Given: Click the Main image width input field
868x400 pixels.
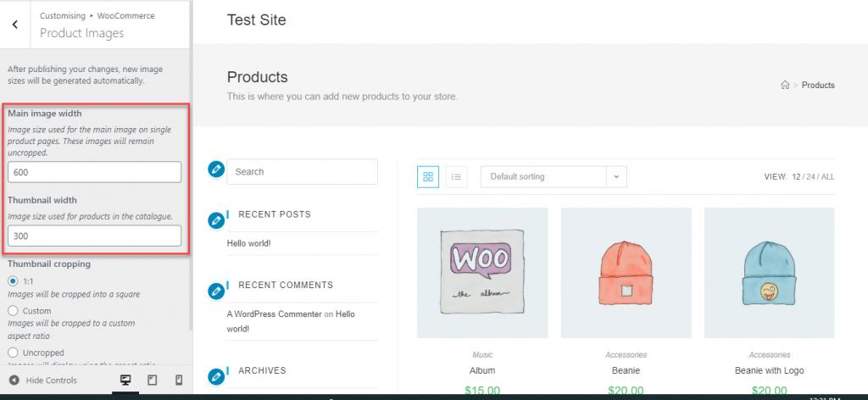Looking at the screenshot, I should coord(95,172).
